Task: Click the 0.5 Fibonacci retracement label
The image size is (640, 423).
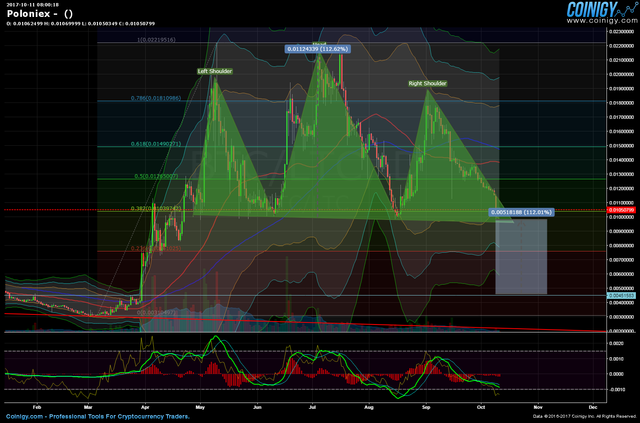Action: pos(156,177)
